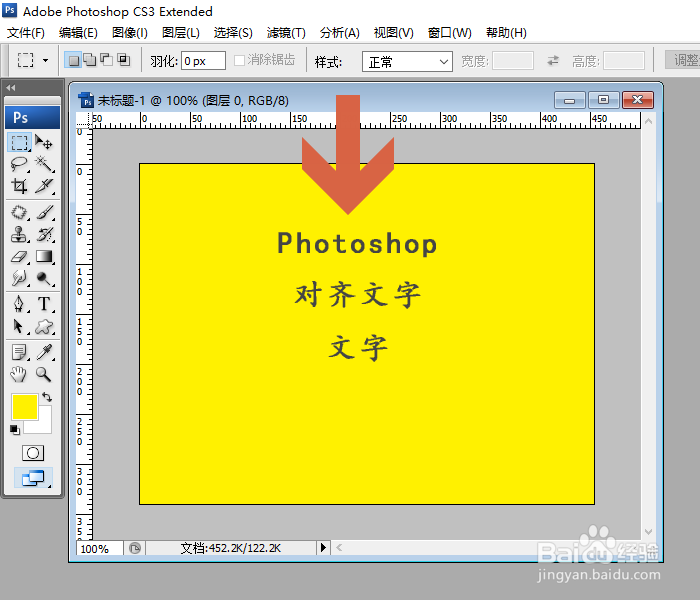This screenshot has height=600, width=700.
Task: Open the 帮助(H) menu
Action: tap(506, 33)
